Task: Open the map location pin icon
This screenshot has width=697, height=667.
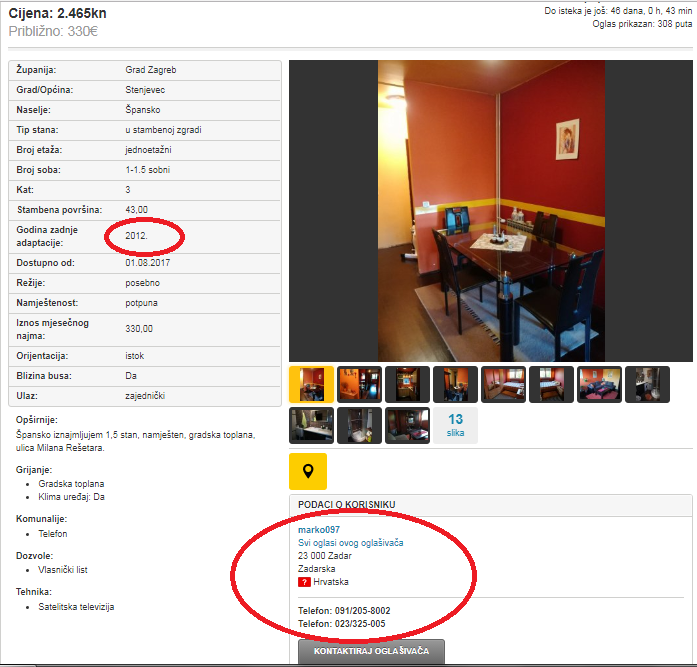Action: [x=308, y=471]
